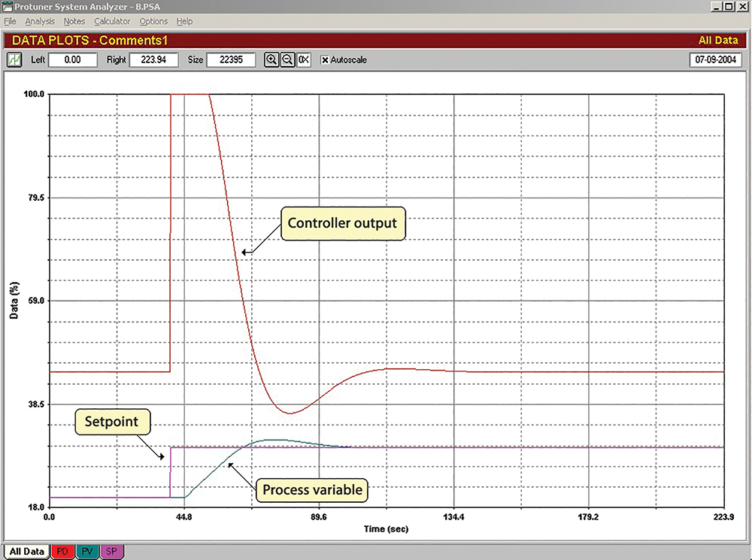Click the Controller output annotation label
Image resolution: width=752 pixels, height=560 pixels.
point(343,223)
